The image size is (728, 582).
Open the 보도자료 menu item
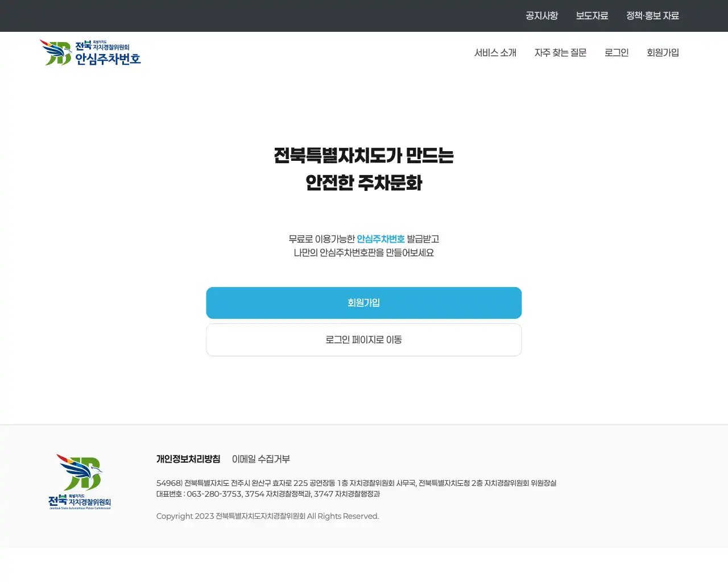tap(591, 15)
